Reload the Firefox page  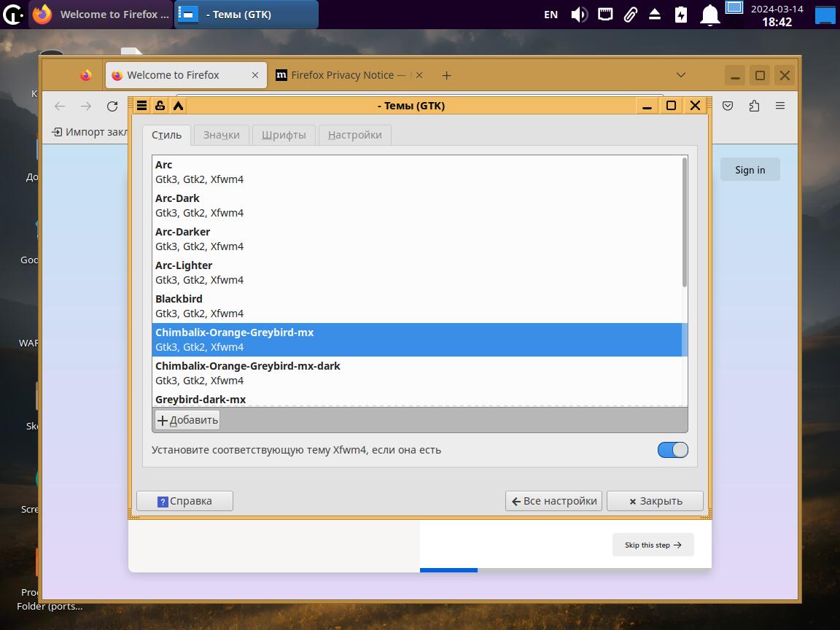point(112,106)
